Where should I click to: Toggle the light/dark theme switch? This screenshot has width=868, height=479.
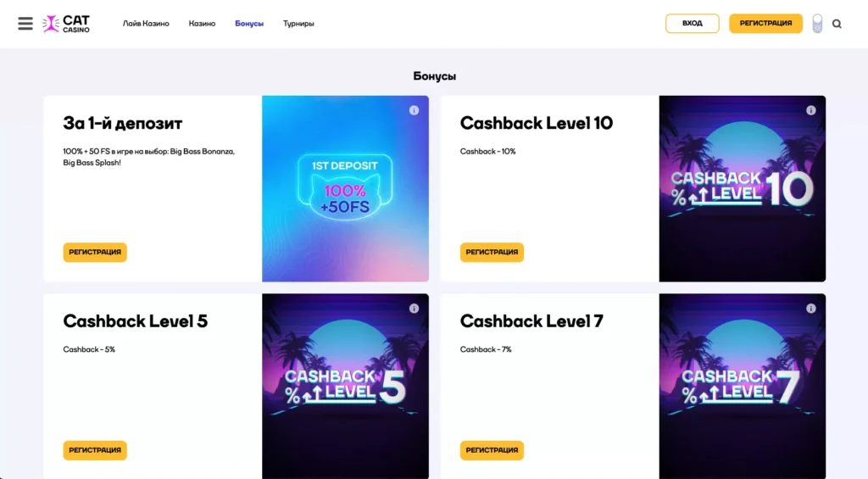point(817,23)
